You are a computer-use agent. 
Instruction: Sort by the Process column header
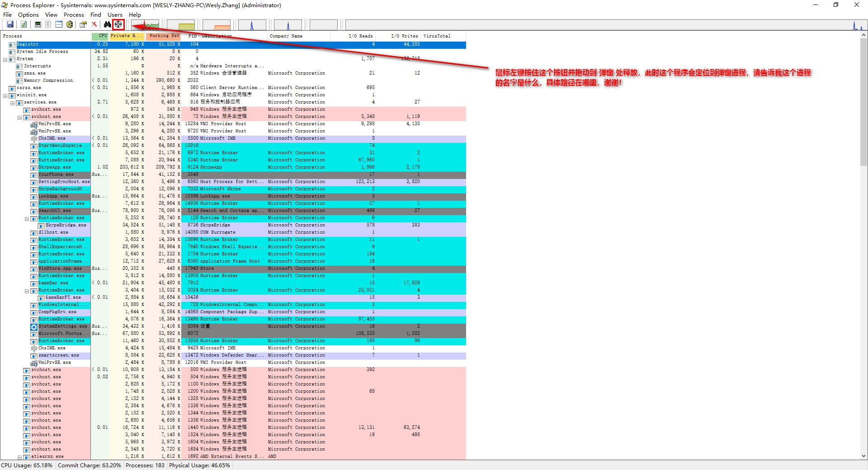[46, 36]
